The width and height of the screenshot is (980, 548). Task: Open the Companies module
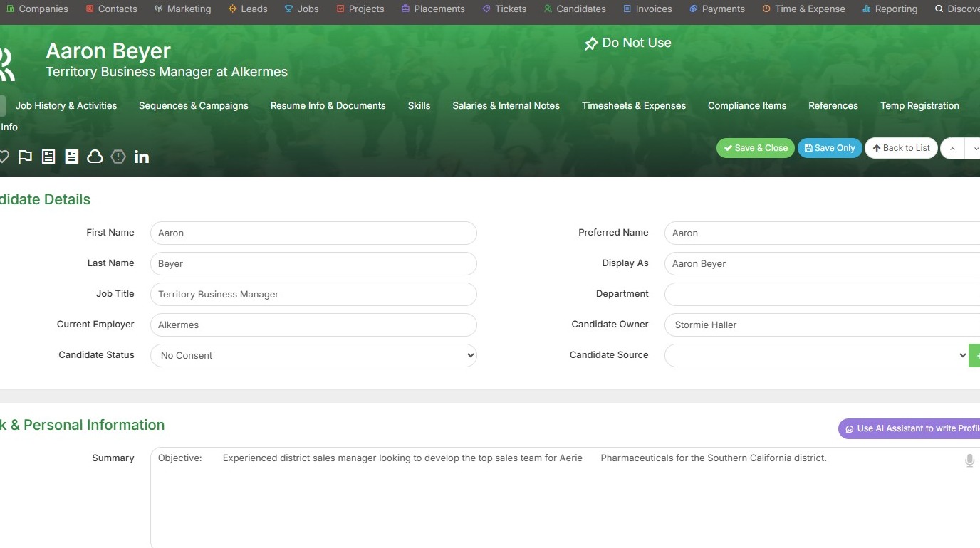[37, 9]
